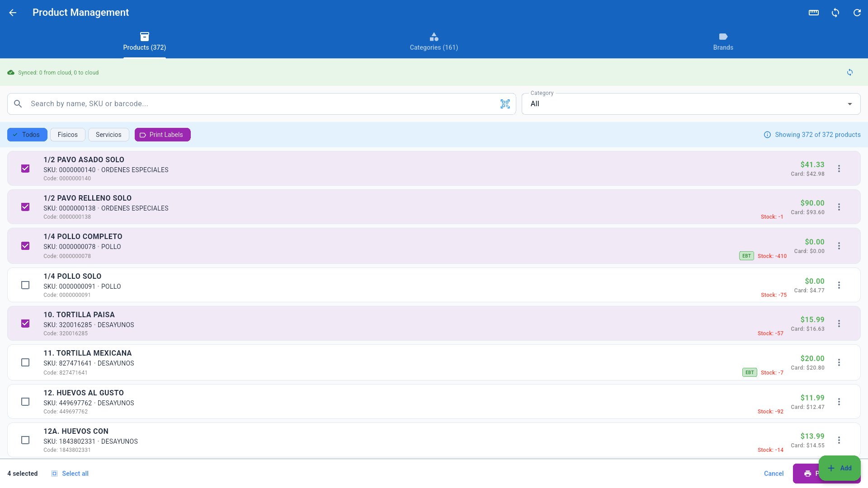Click the Stock: -92 label

[x=770, y=412]
